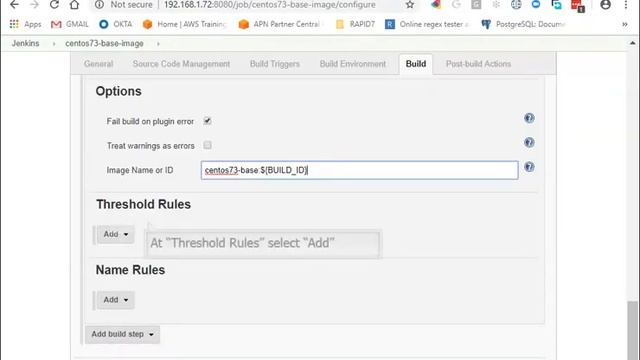Select the Build tab
The image size is (640, 360).
point(416,64)
